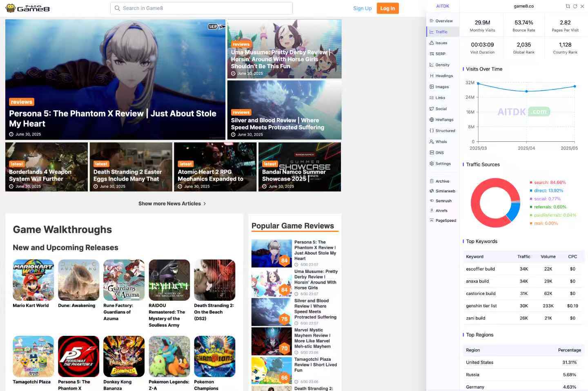Viewport: 588px width, 391px height.
Task: Show more News Articles
Action: 172,203
